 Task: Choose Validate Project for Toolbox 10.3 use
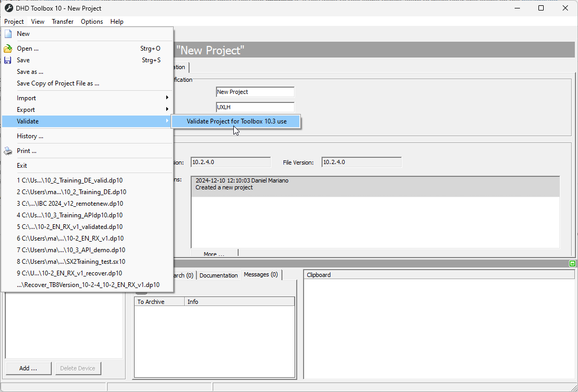click(236, 121)
